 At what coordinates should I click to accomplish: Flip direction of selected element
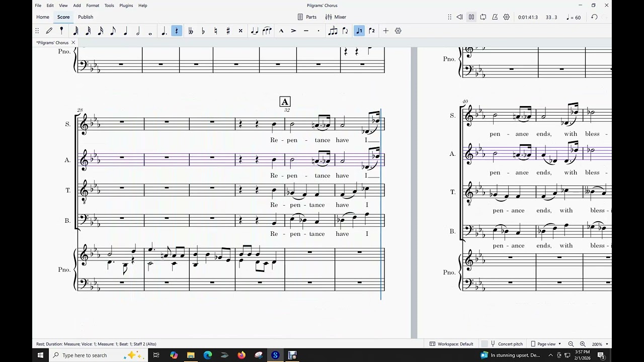[345, 31]
